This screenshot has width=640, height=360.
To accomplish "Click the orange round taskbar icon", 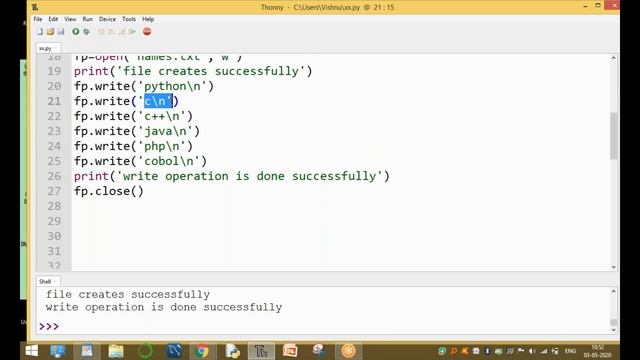I will point(349,351).
